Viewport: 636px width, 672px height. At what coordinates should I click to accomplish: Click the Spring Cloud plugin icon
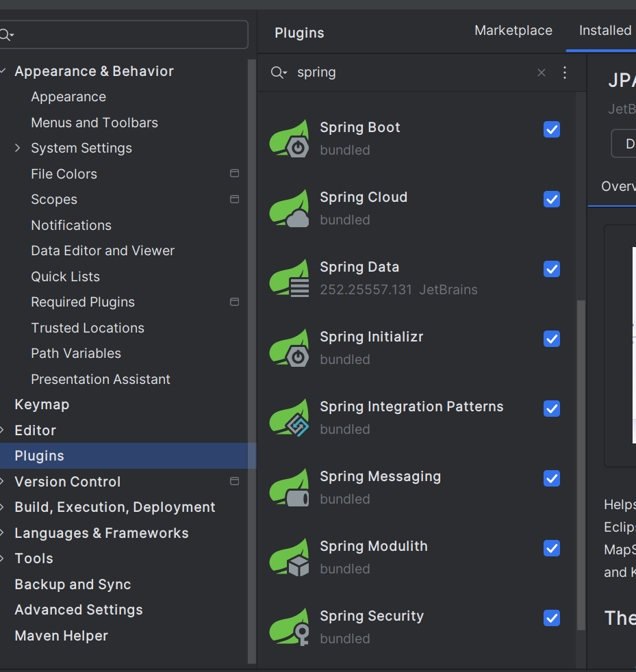pos(289,209)
